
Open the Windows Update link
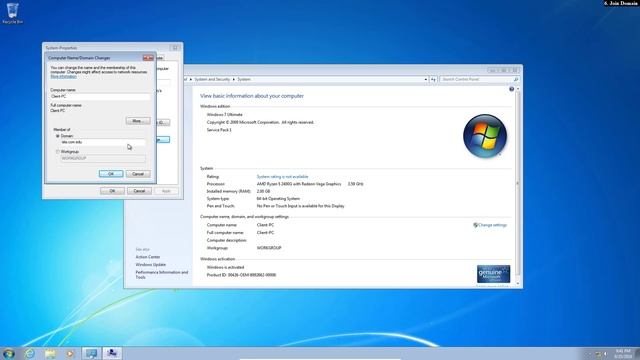coord(151,264)
